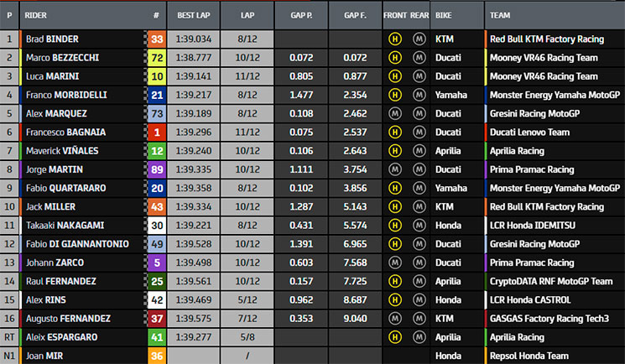The image size is (625, 364).
Task: Click best lap time 1:38.777
Action: pyautogui.click(x=193, y=58)
